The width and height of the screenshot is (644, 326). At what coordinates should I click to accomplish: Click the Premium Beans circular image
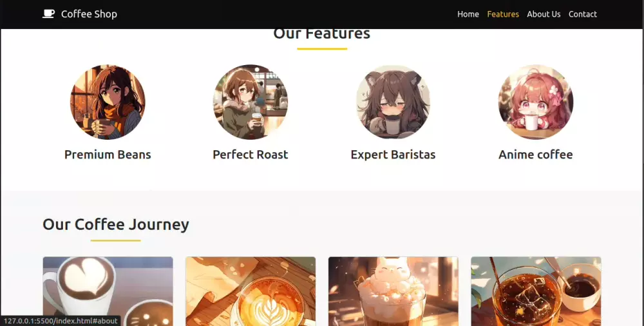pyautogui.click(x=108, y=102)
